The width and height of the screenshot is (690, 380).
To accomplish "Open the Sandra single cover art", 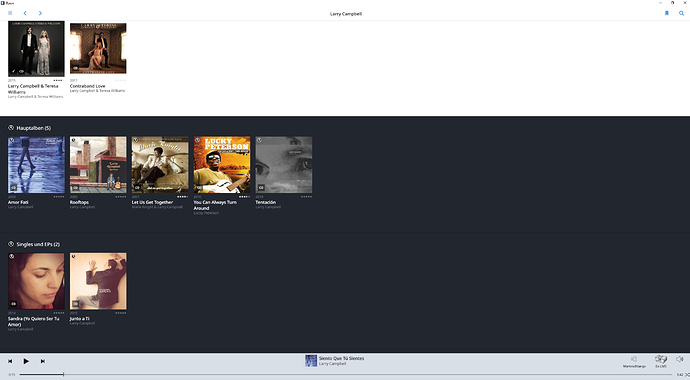I will (36, 281).
